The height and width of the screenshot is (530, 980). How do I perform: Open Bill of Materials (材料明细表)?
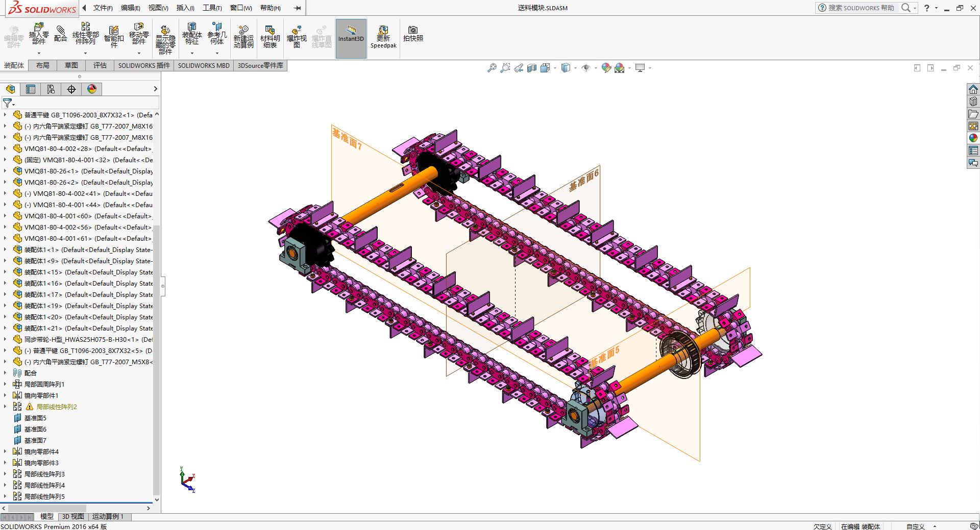[x=270, y=36]
